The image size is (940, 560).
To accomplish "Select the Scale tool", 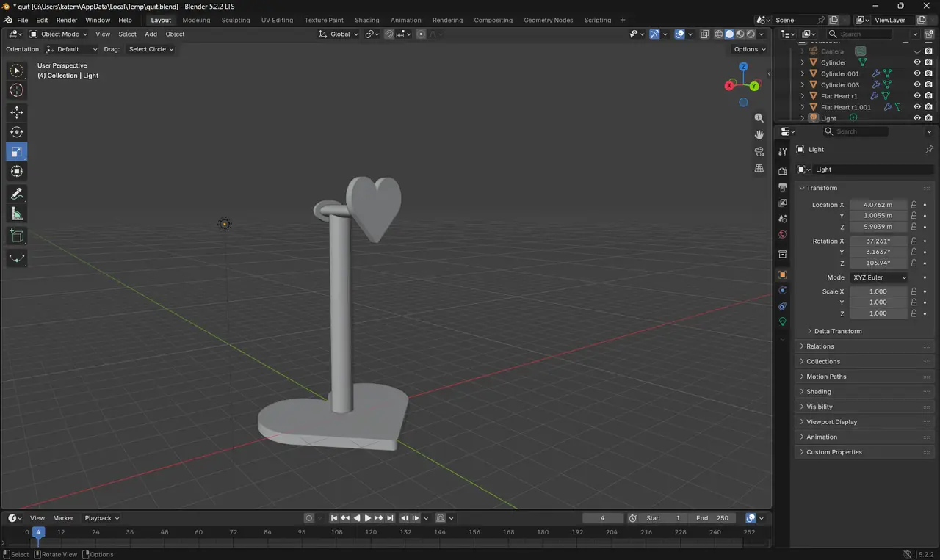I will click(17, 152).
